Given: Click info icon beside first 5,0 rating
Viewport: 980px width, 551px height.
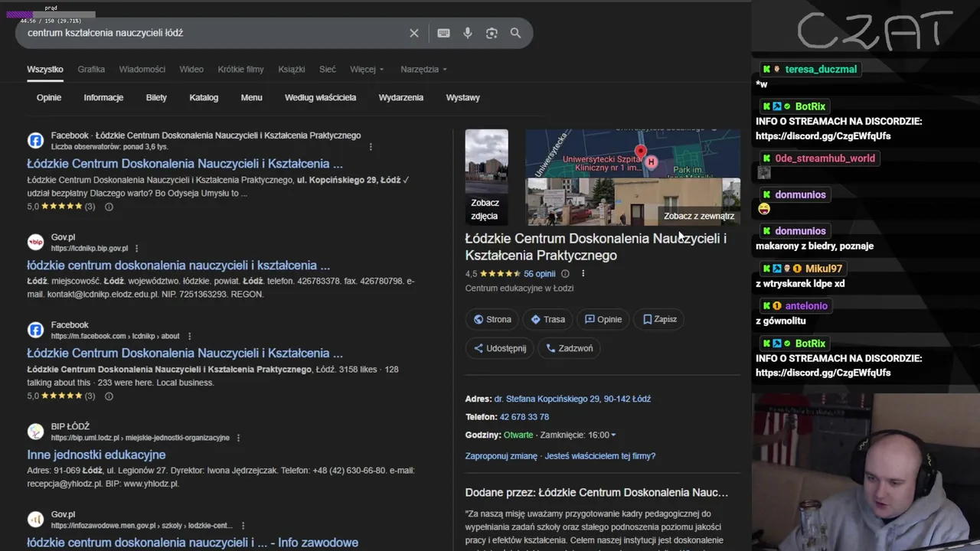Looking at the screenshot, I should 109,207.
